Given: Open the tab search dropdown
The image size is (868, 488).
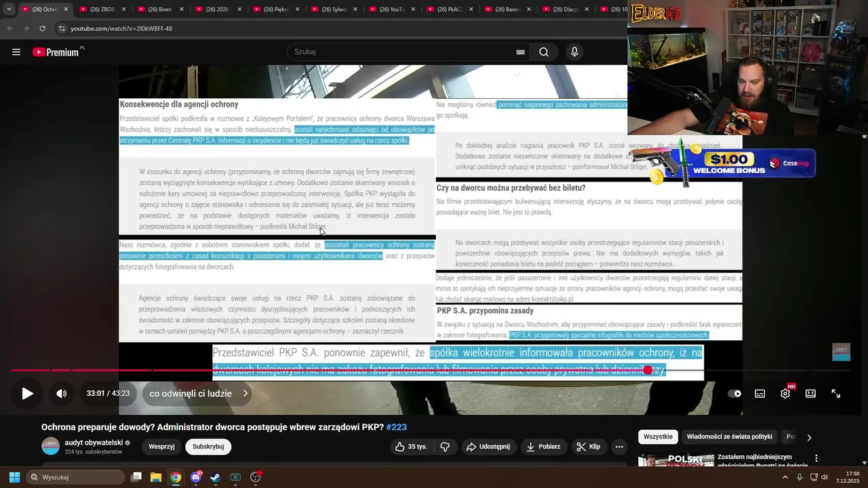Looking at the screenshot, I should coord(9,9).
